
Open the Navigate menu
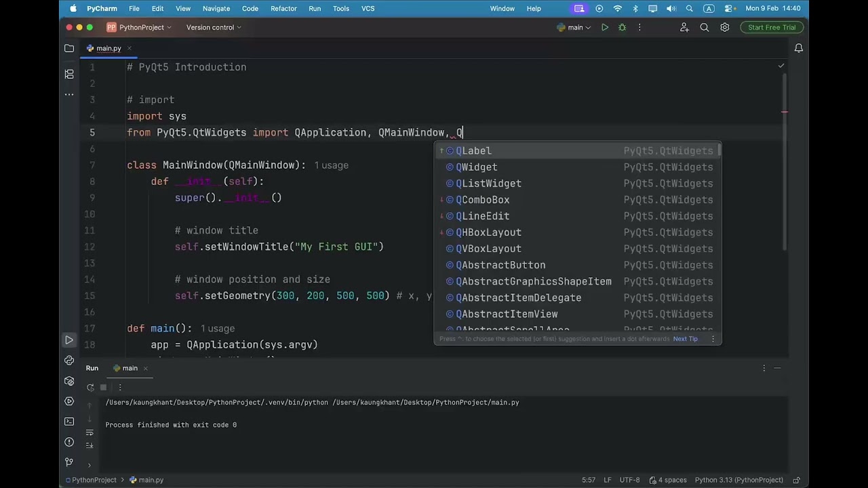click(x=217, y=8)
